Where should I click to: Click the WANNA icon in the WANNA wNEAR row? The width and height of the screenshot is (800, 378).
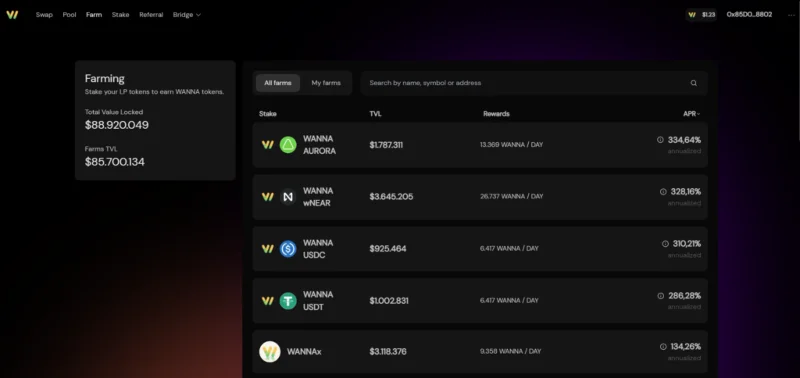[267, 197]
